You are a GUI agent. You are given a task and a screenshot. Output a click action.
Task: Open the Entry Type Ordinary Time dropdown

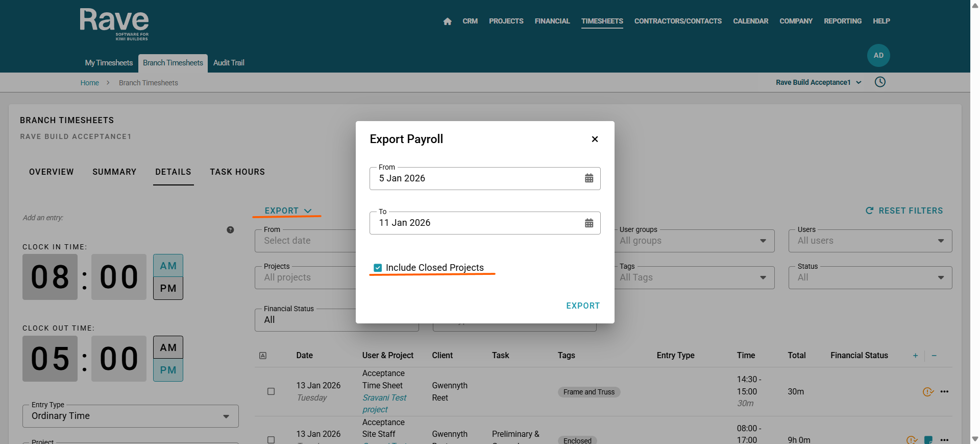[x=131, y=416]
